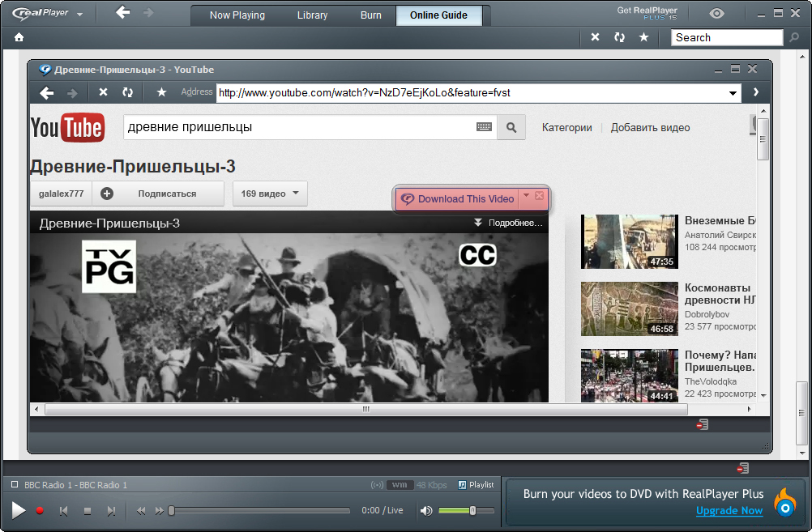Click the Подписаться subscribe button
The width and height of the screenshot is (812, 532).
[159, 194]
